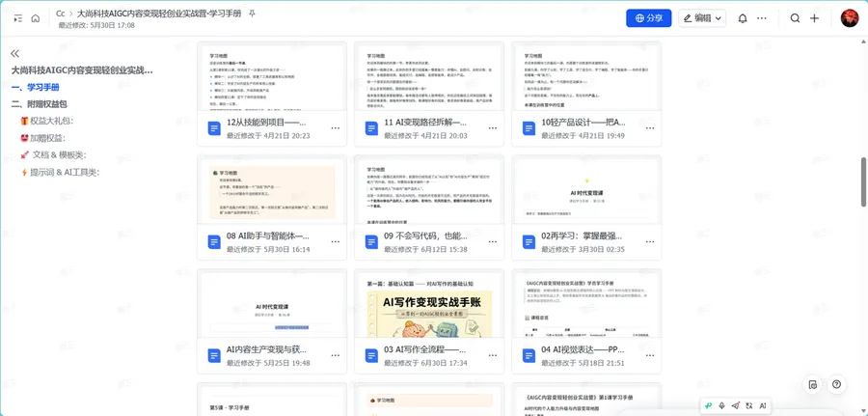The width and height of the screenshot is (868, 416).
Task: Open thumbnail of 11 AI变现路径拆解 document
Action: [429, 76]
